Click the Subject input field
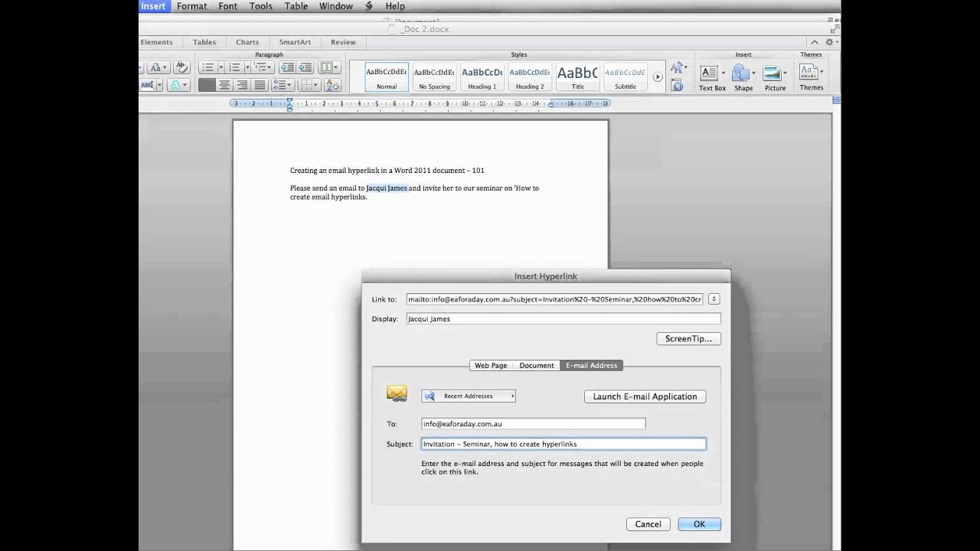The height and width of the screenshot is (551, 980). coord(563,444)
